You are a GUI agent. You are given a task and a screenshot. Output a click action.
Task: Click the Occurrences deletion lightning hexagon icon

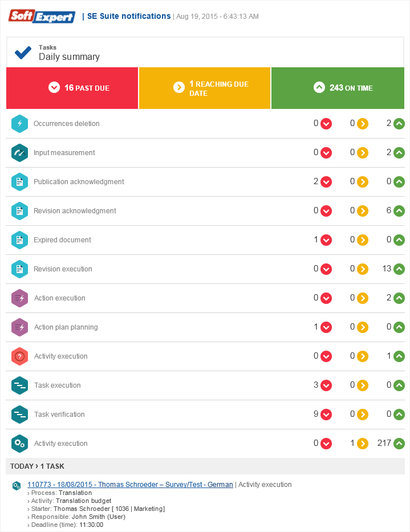[20, 124]
